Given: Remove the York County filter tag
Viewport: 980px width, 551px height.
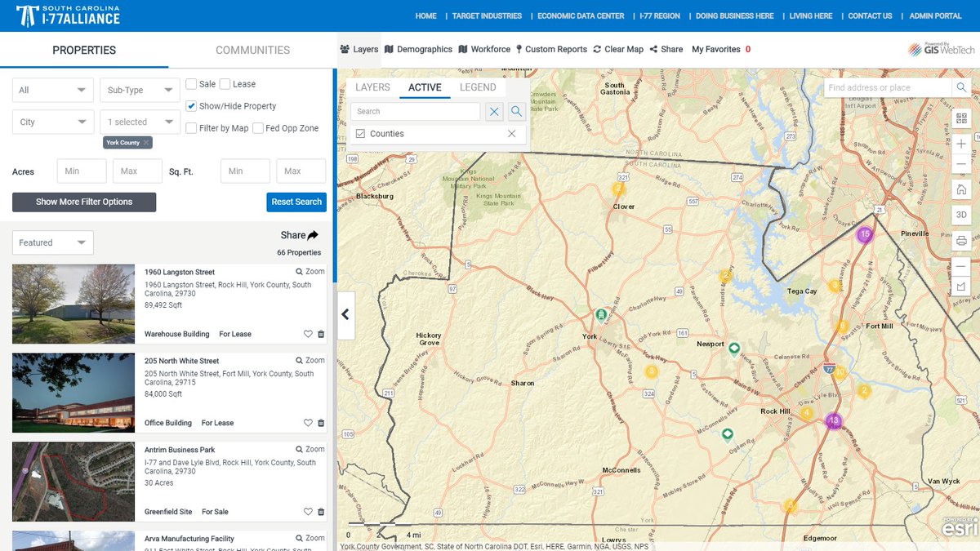Looking at the screenshot, I should pyautogui.click(x=146, y=143).
